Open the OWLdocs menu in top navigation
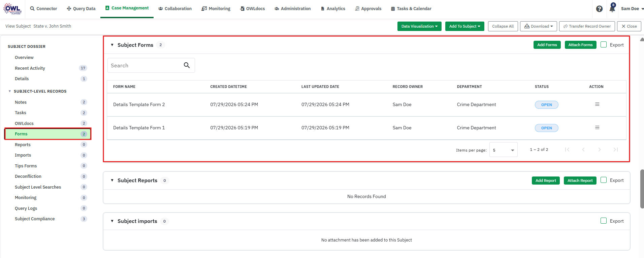 (x=252, y=9)
